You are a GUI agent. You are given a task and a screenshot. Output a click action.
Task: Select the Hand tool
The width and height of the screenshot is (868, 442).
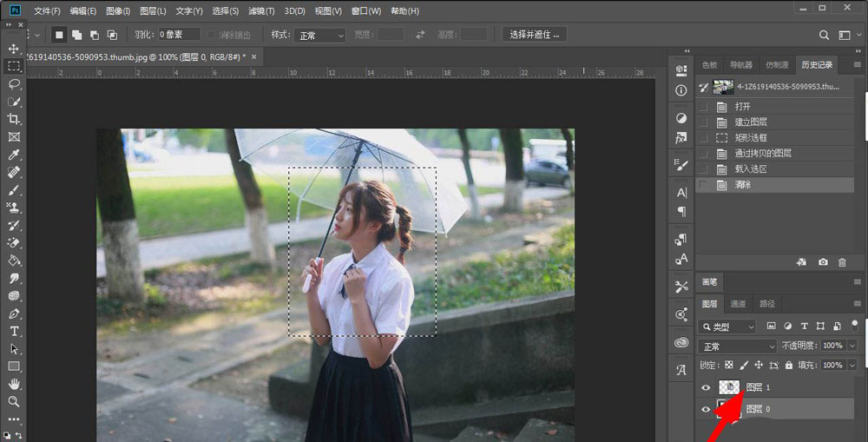(14, 384)
